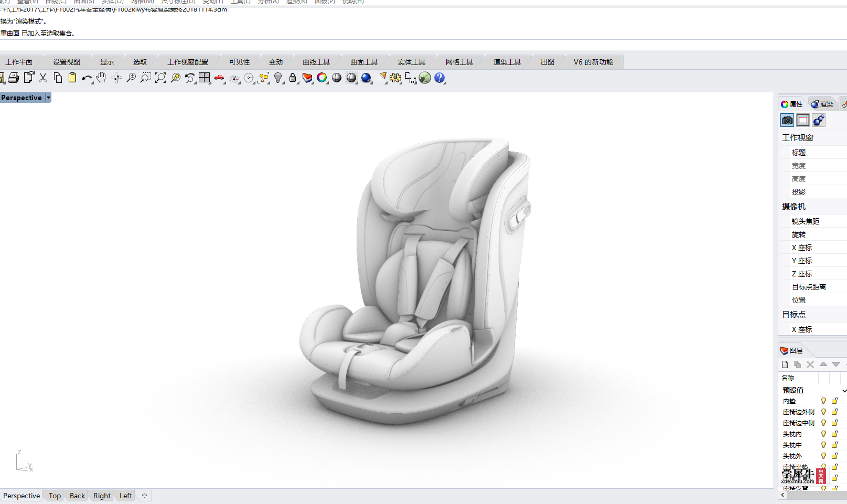
Task: Click the Select objects icon
Action: pos(264,78)
